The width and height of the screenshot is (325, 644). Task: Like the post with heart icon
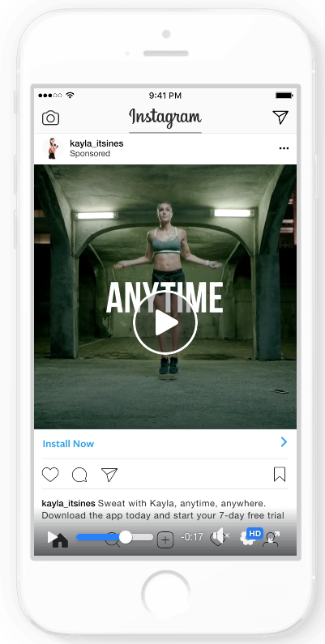click(50, 475)
